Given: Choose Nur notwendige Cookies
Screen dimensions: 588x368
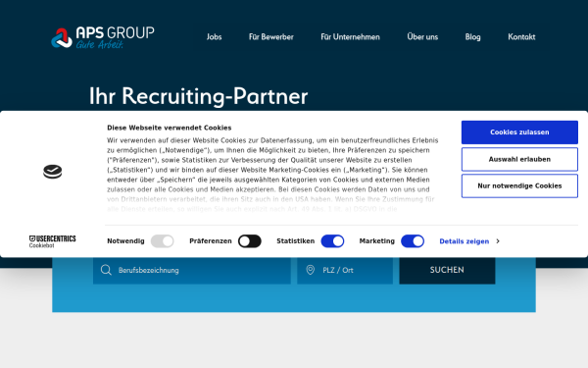Looking at the screenshot, I should pos(519,185).
